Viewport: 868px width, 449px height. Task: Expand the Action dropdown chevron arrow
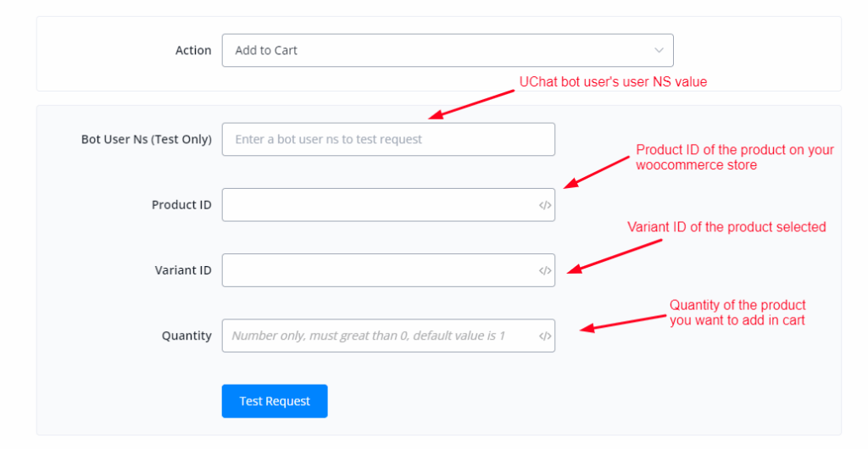pos(659,50)
